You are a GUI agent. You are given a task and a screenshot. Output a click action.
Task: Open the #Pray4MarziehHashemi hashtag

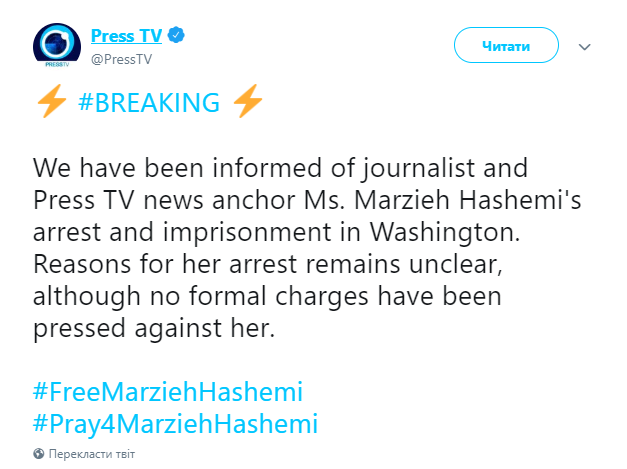[x=176, y=423]
